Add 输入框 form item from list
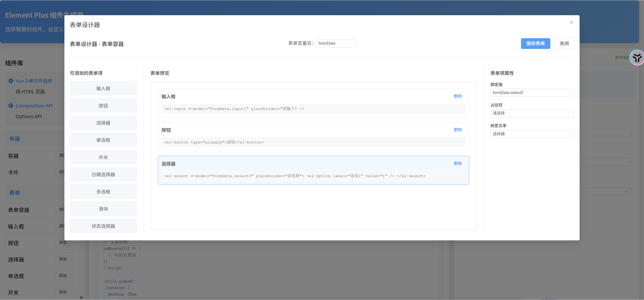644x300 pixels. (x=103, y=88)
